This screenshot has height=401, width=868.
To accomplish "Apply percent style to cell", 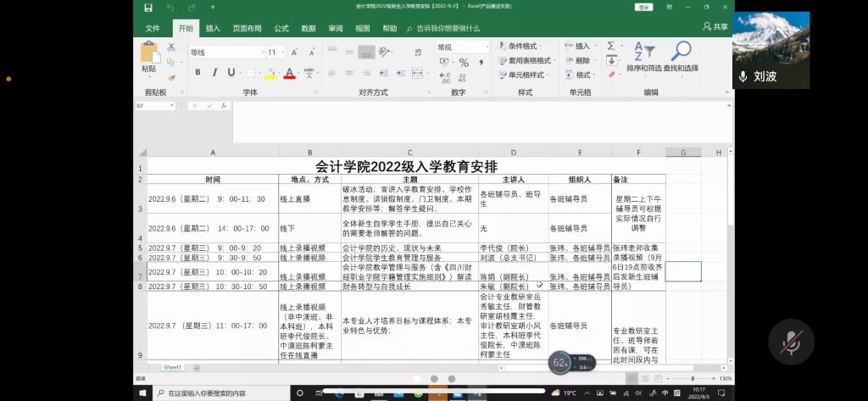I will (463, 64).
